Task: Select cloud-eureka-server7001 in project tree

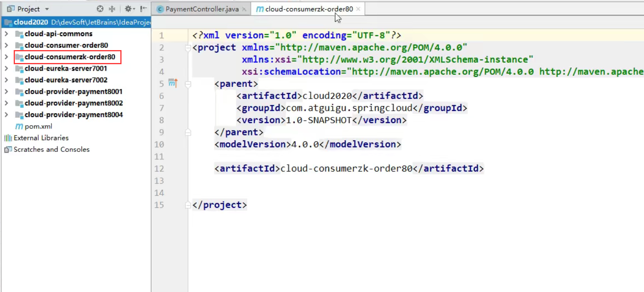Action: 66,68
